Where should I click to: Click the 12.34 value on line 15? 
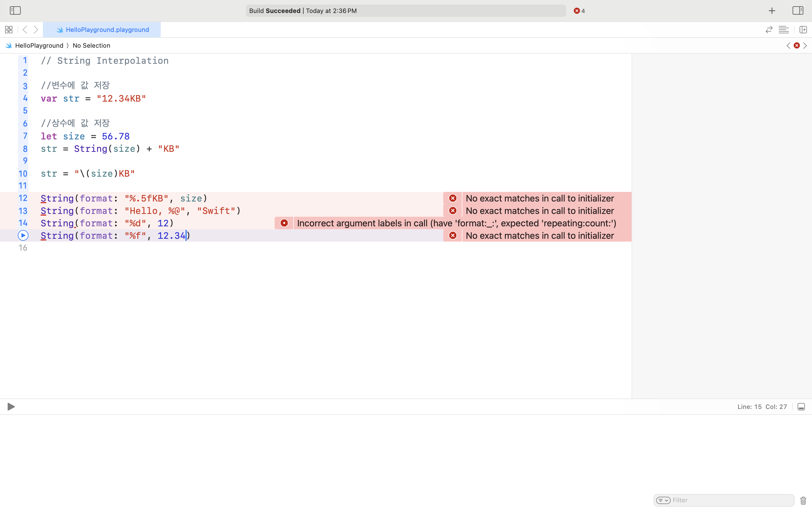point(171,236)
